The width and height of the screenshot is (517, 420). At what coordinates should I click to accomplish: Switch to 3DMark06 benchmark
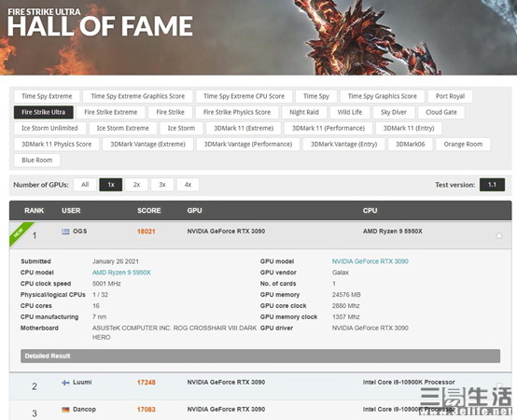coord(411,144)
